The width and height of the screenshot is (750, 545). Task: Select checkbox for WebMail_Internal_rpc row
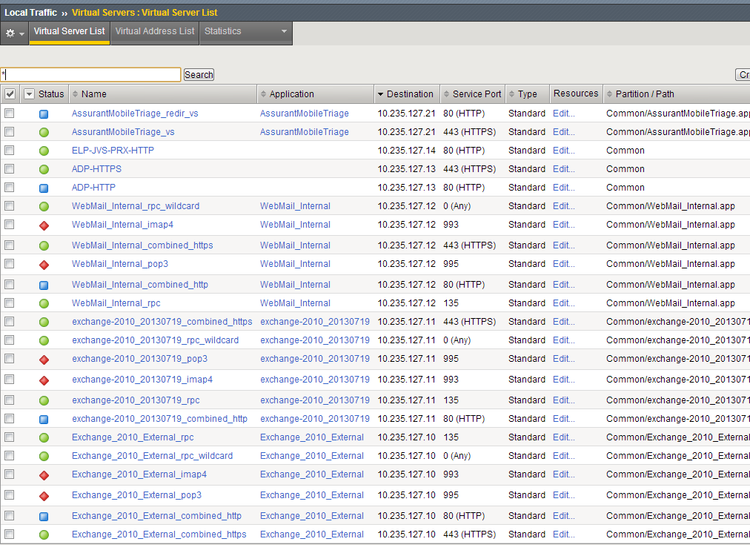[x=9, y=303]
